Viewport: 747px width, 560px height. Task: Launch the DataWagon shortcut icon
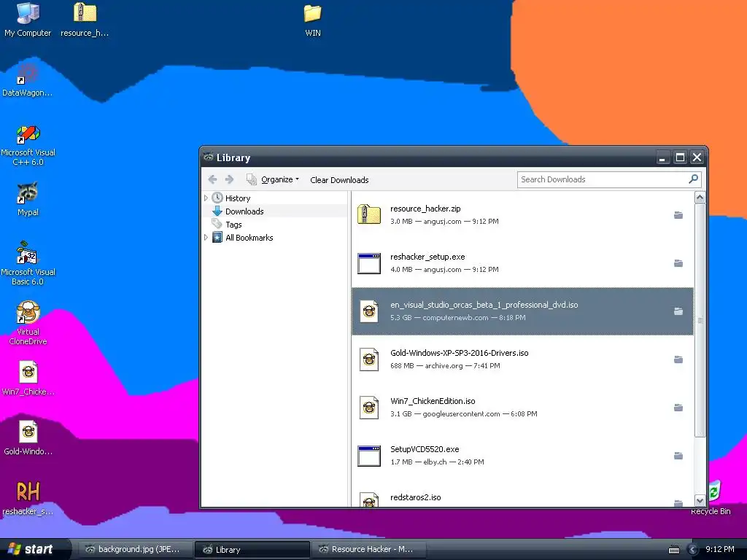[x=28, y=80]
